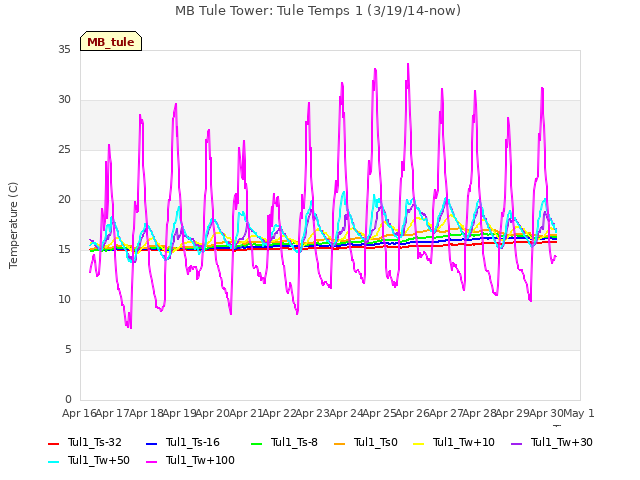Select the Tul1_Ts0 legend label

tap(376, 442)
